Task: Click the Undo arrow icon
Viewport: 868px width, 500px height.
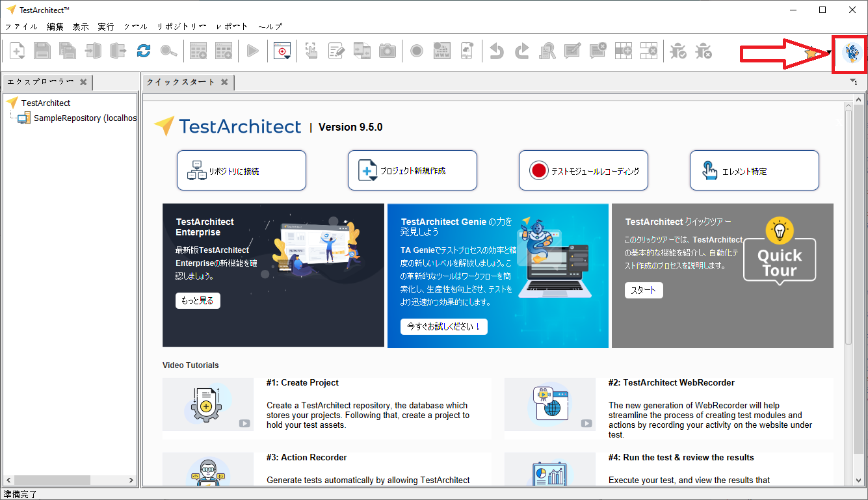Action: coord(497,51)
